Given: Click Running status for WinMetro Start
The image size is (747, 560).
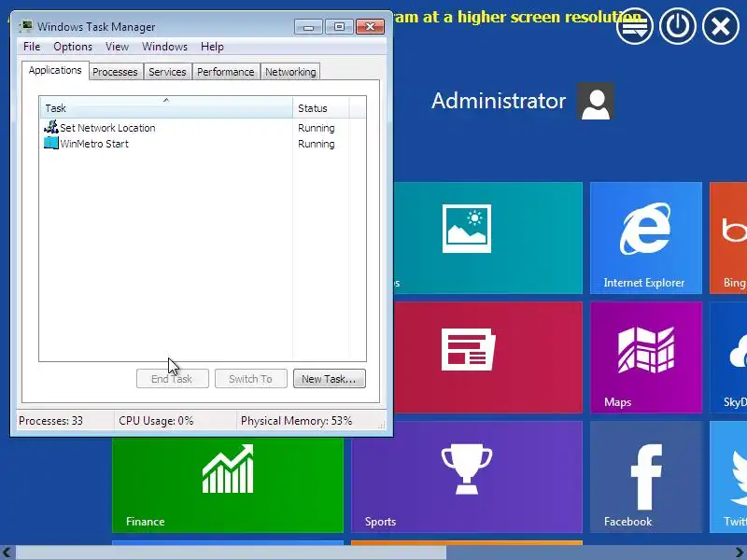Looking at the screenshot, I should [317, 144].
